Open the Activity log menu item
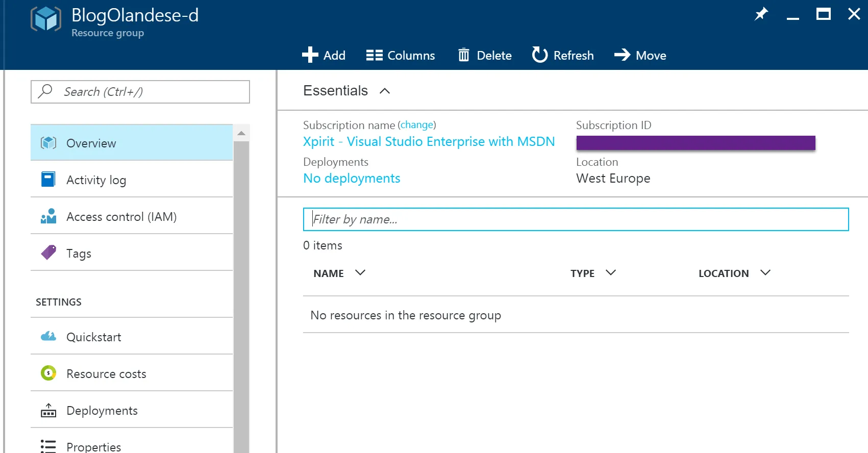868x453 pixels. tap(132, 180)
